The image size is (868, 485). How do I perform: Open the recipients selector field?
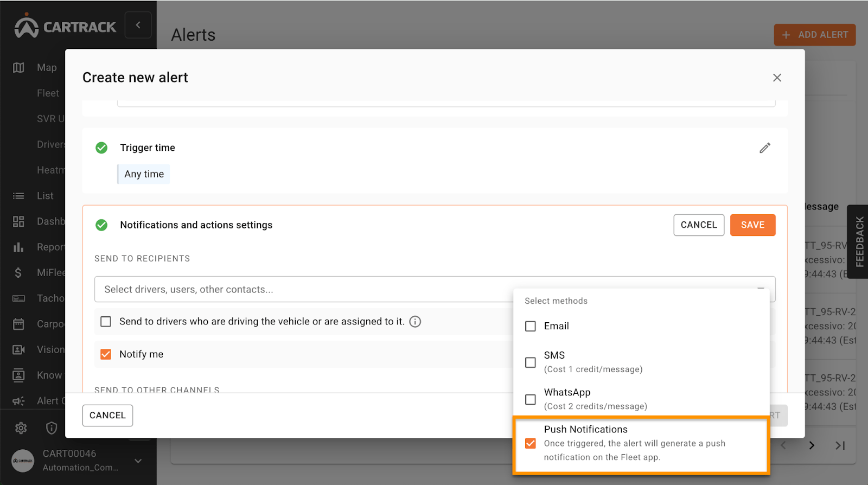(x=435, y=289)
